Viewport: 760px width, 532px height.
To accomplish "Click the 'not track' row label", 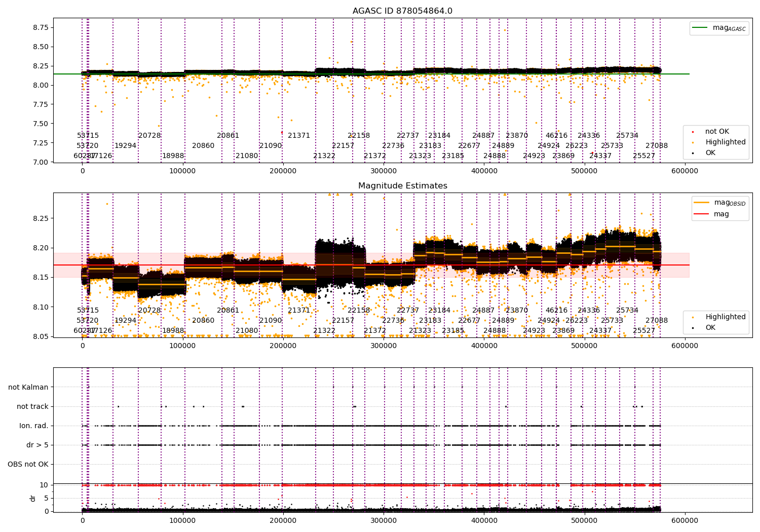I will [x=32, y=406].
